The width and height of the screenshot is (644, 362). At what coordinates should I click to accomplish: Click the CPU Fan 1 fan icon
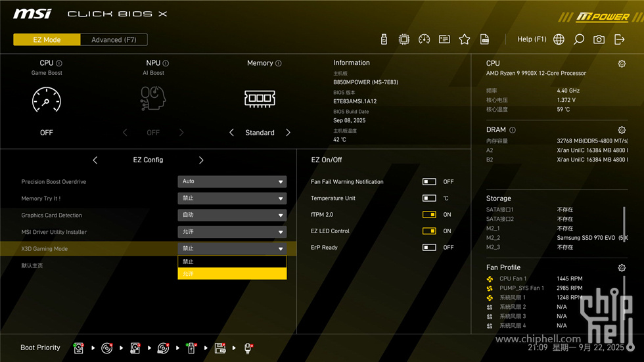click(490, 279)
